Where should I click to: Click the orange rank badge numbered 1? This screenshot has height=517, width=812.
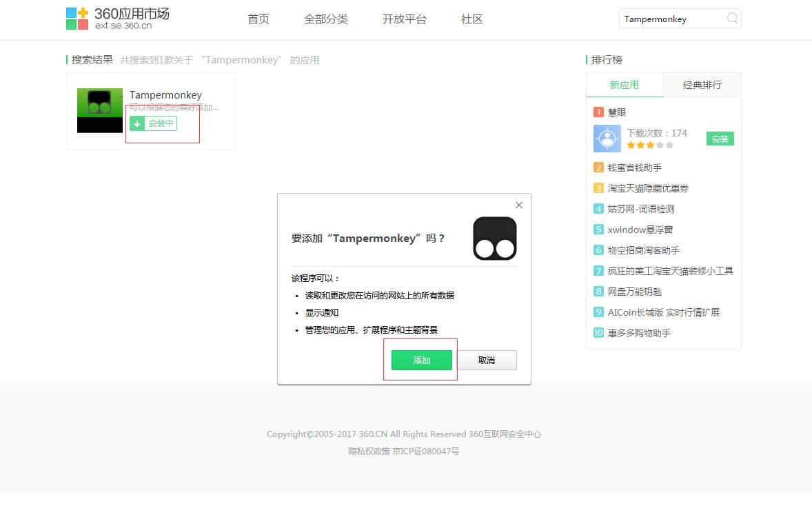point(599,110)
